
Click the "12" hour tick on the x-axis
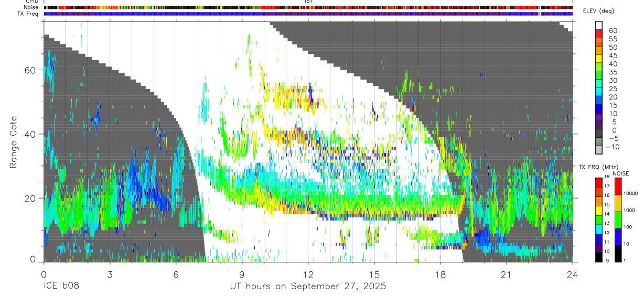[x=308, y=274]
